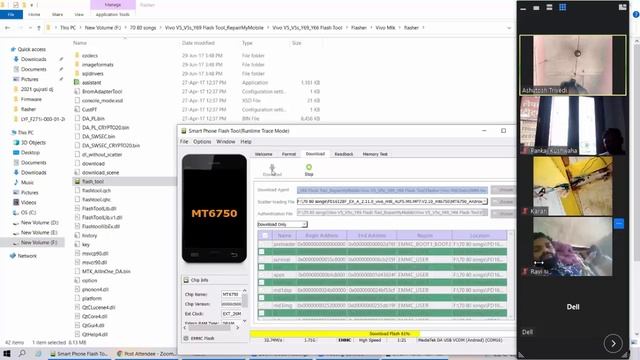
Task: Open Downloads under Quick access
Action: [33, 59]
